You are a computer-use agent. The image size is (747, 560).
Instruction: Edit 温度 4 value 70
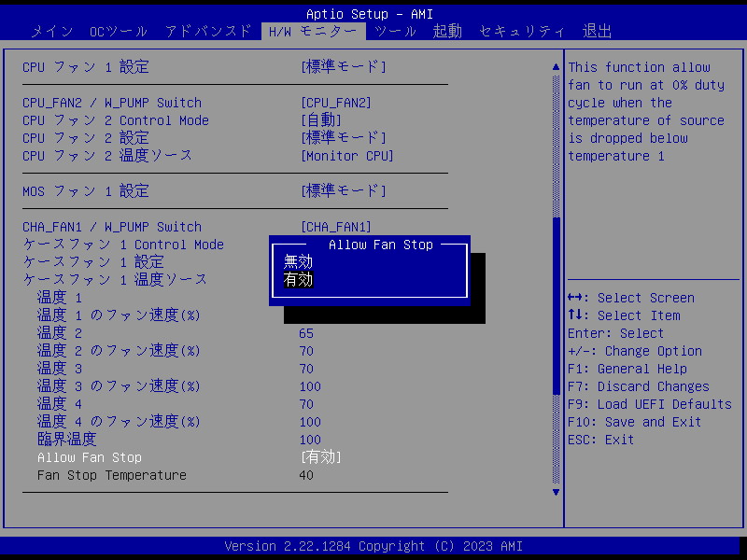(306, 404)
